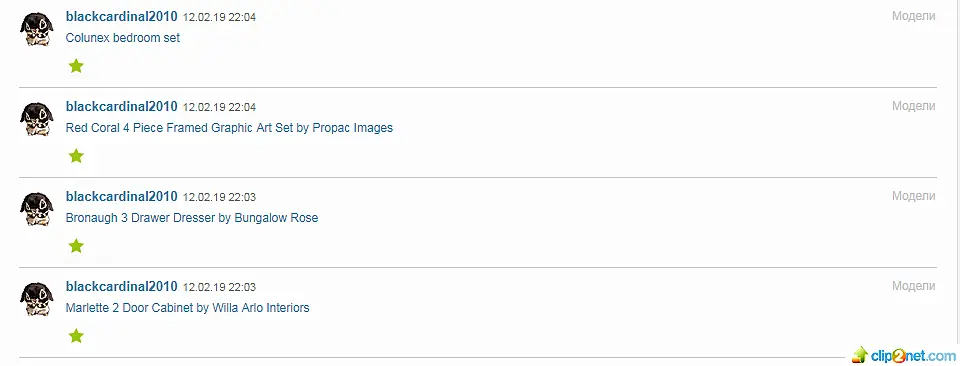Open avatar beside the Bronaugh Dresser post
The image size is (960, 366).
[37, 209]
